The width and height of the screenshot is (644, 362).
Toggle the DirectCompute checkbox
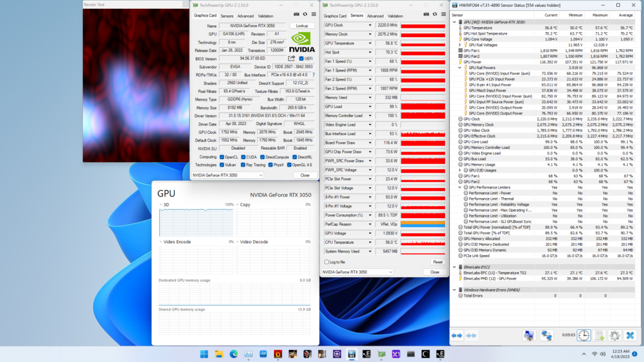[x=262, y=156]
